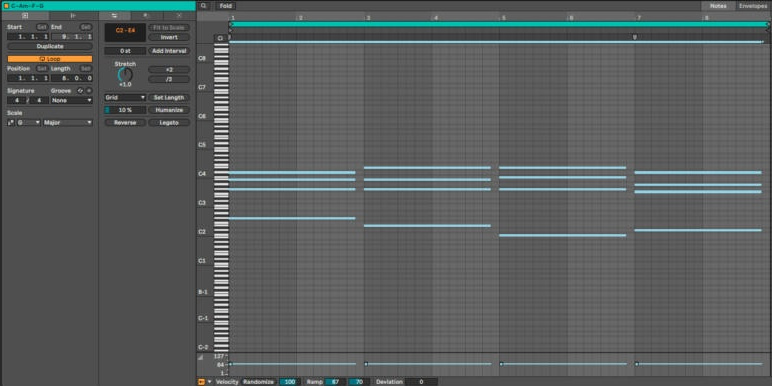Click the Set button next to End
Viewport: 772px width, 386px height.
click(86, 27)
